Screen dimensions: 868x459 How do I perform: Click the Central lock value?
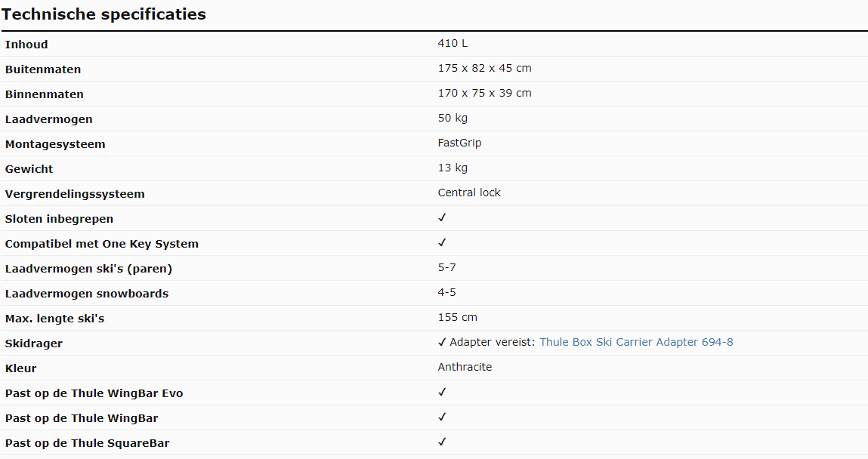click(x=469, y=193)
